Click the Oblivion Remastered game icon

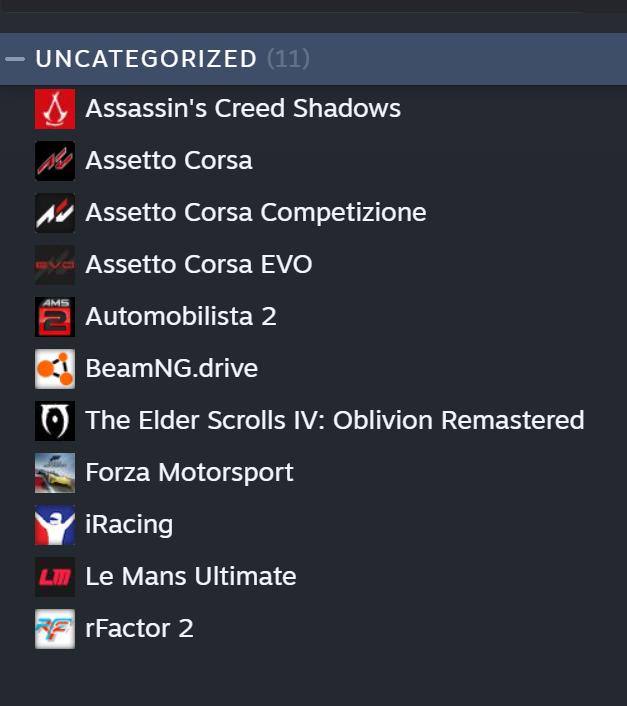tap(55, 421)
